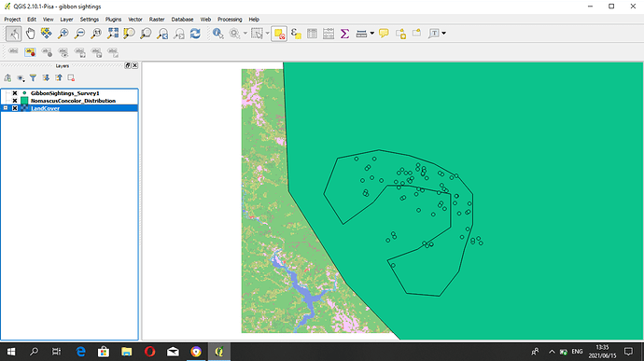Activate the Identify Features tool
The image size is (644, 361).
pyautogui.click(x=217, y=34)
